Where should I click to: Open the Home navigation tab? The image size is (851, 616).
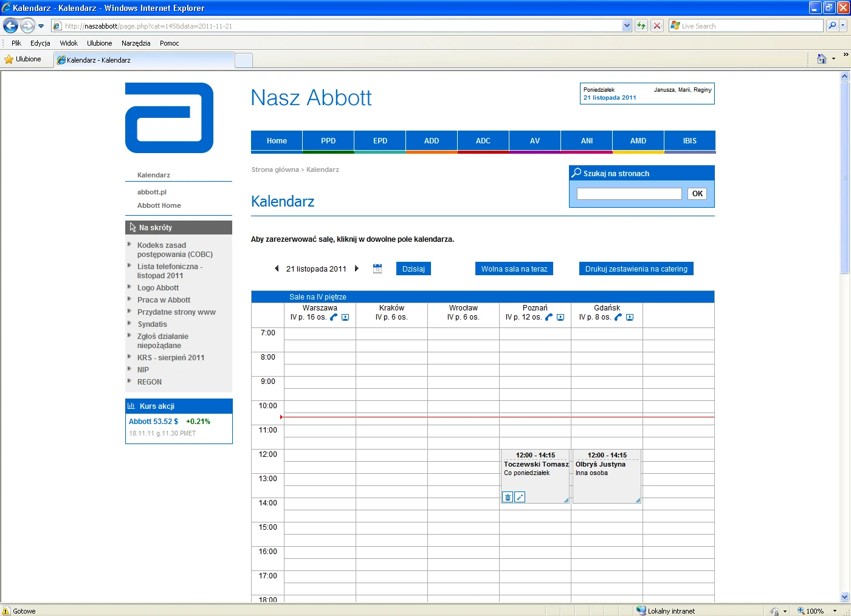[277, 141]
